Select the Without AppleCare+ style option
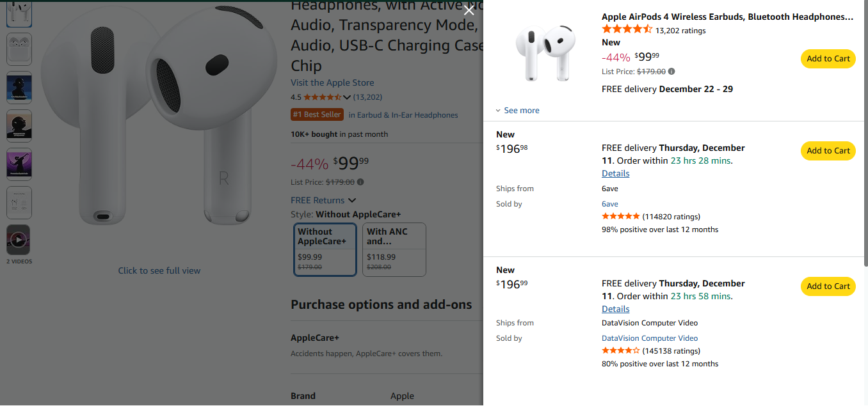The height and width of the screenshot is (406, 868). [x=325, y=249]
